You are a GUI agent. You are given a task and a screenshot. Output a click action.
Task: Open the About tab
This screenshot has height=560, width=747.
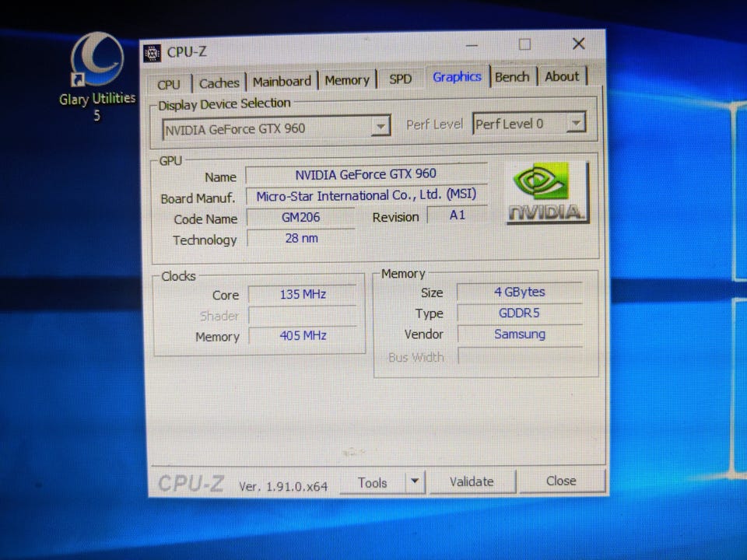(562, 76)
